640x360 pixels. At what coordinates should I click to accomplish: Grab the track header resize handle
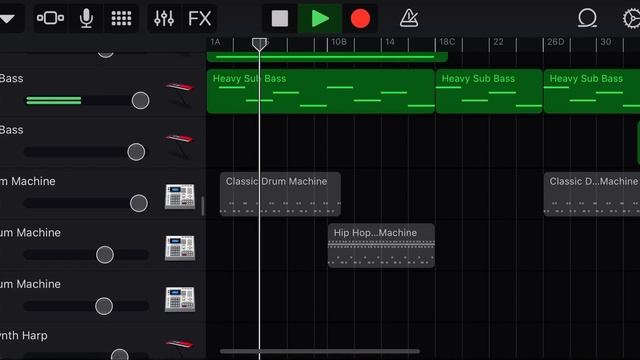pos(202,206)
